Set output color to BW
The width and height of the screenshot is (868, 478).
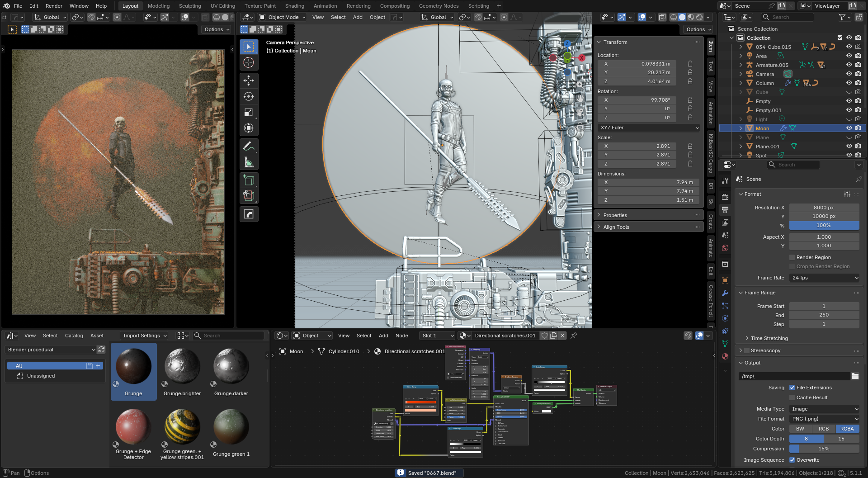(x=800, y=429)
